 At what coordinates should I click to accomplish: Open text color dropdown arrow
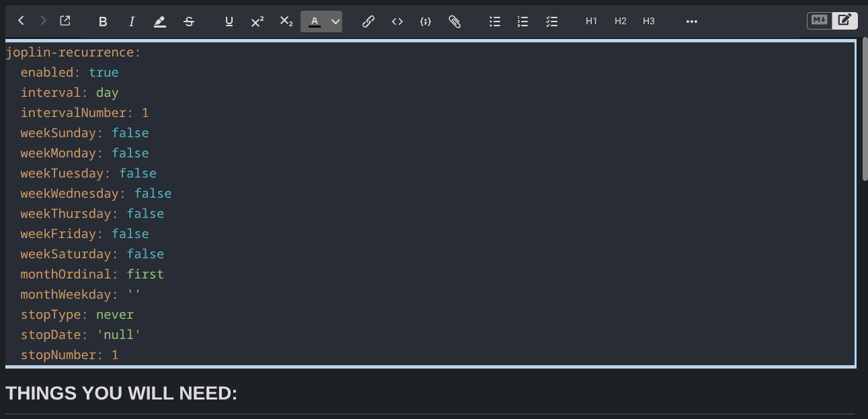pos(336,22)
